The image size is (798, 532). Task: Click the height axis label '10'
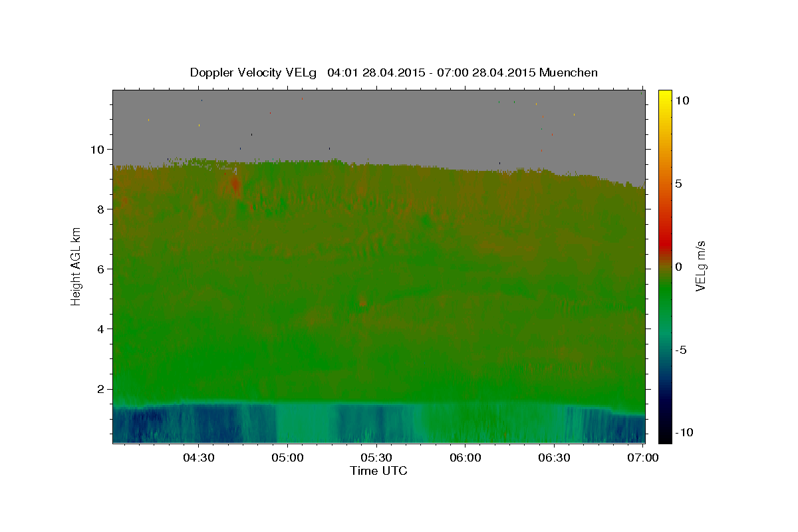coord(98,149)
